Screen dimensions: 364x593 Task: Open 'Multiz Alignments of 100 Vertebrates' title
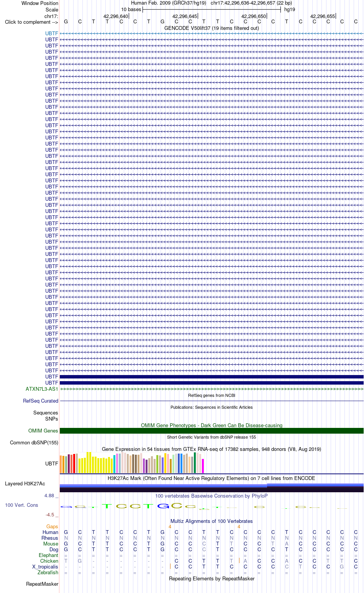212,521
